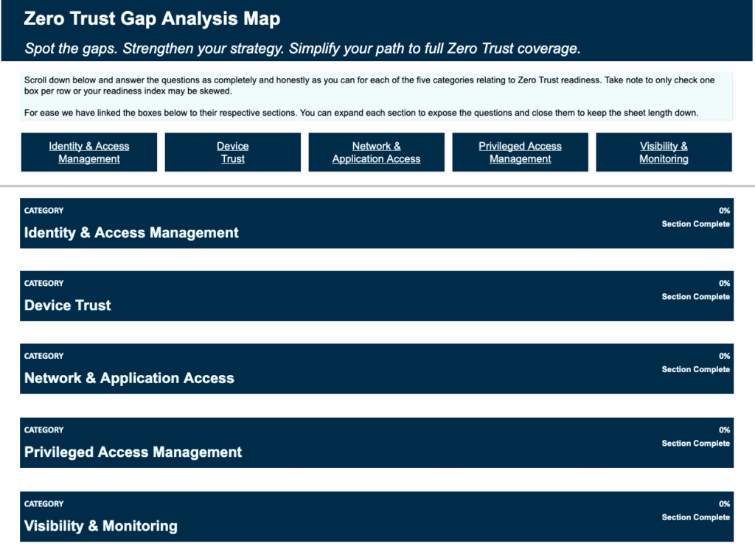The height and width of the screenshot is (560, 755).
Task: Jump to the Device Trust section link
Action: coord(232,153)
